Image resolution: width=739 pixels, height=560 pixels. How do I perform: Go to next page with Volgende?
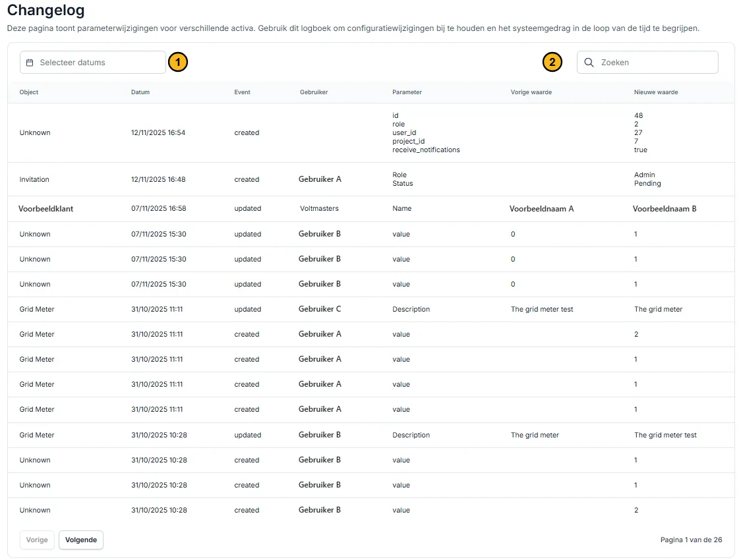81,540
